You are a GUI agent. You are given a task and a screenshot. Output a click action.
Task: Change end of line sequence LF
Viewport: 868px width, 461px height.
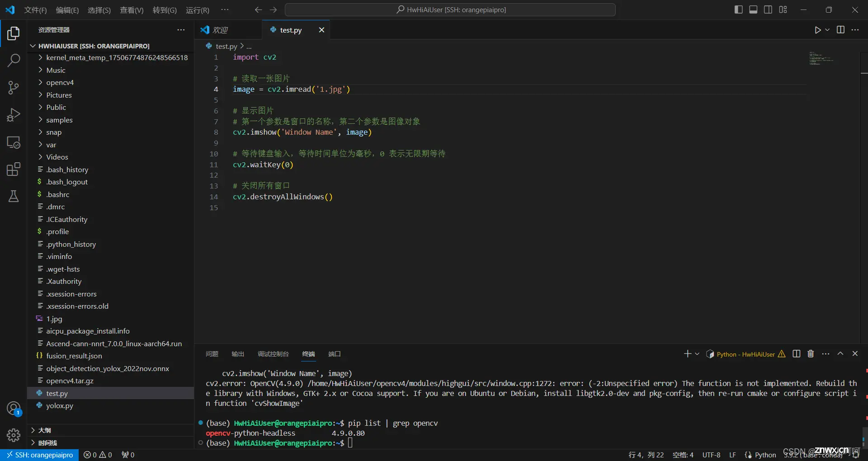(x=732, y=455)
